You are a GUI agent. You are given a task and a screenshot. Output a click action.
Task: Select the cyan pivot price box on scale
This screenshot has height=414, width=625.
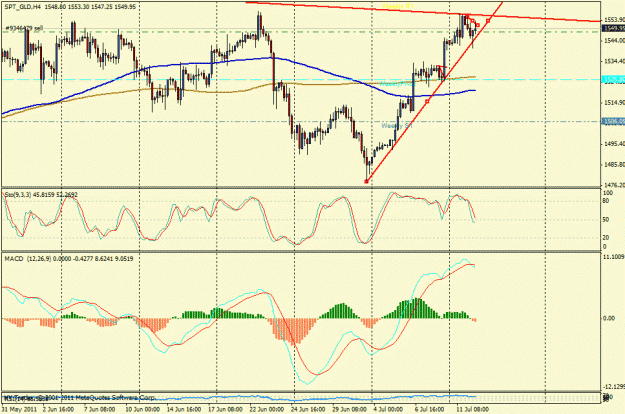614,80
